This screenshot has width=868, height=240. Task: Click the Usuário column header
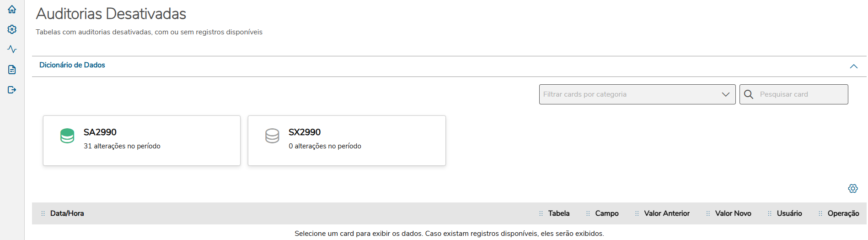point(789,213)
